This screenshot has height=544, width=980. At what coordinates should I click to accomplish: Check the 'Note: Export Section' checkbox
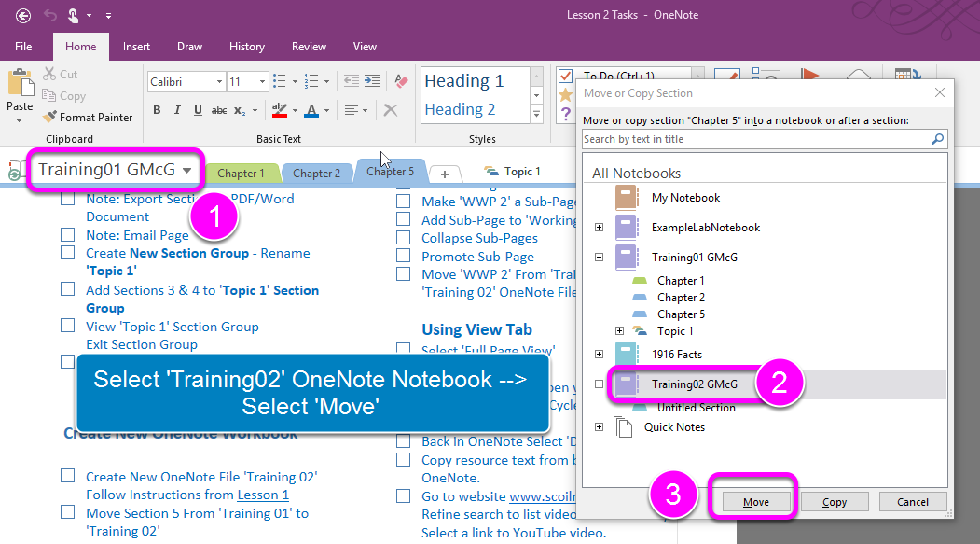(67, 199)
